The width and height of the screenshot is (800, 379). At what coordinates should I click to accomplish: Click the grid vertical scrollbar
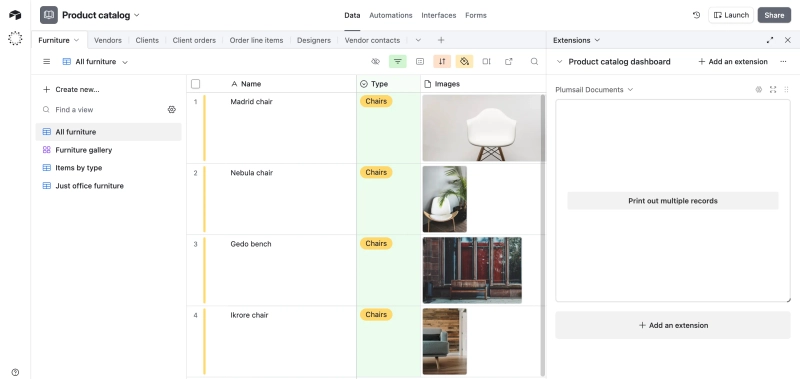[543, 235]
